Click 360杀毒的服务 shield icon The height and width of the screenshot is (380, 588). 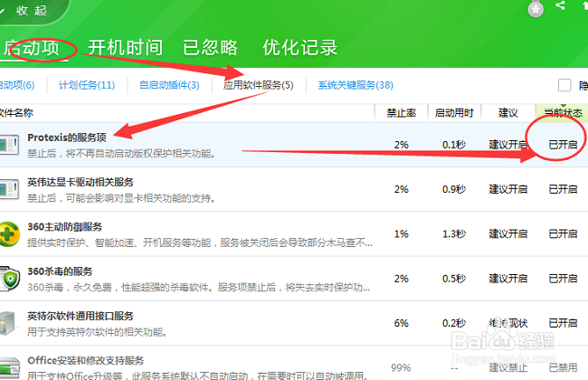(x=9, y=279)
